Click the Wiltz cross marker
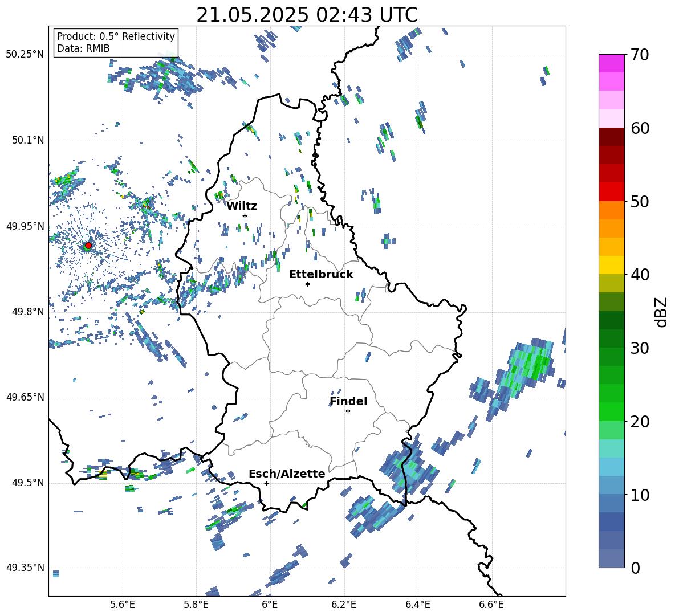This screenshot has height=616, width=675. click(245, 215)
